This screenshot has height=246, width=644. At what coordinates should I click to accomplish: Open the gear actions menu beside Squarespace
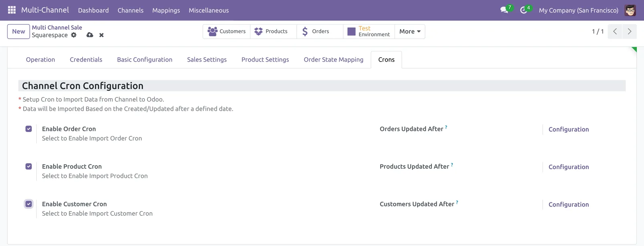click(74, 35)
